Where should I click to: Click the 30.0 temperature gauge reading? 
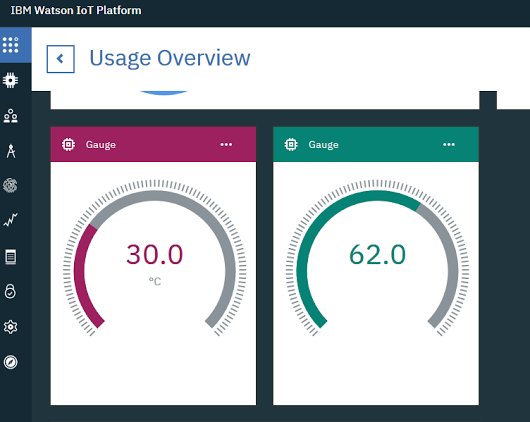pos(154,254)
